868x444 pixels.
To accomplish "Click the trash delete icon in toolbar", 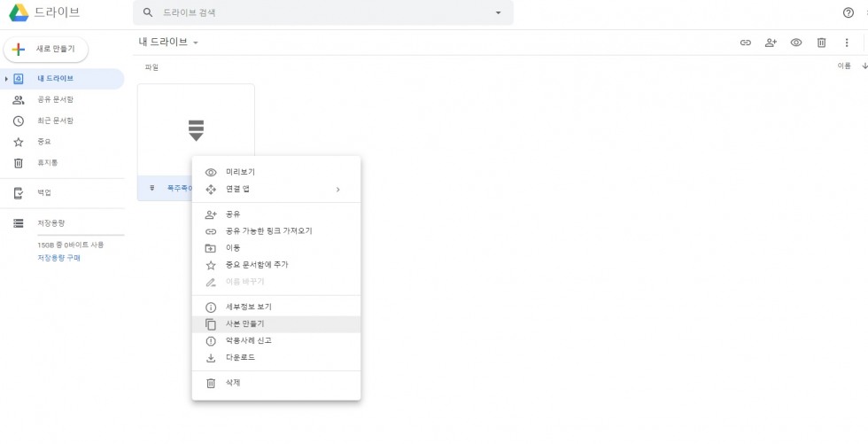I will point(822,43).
